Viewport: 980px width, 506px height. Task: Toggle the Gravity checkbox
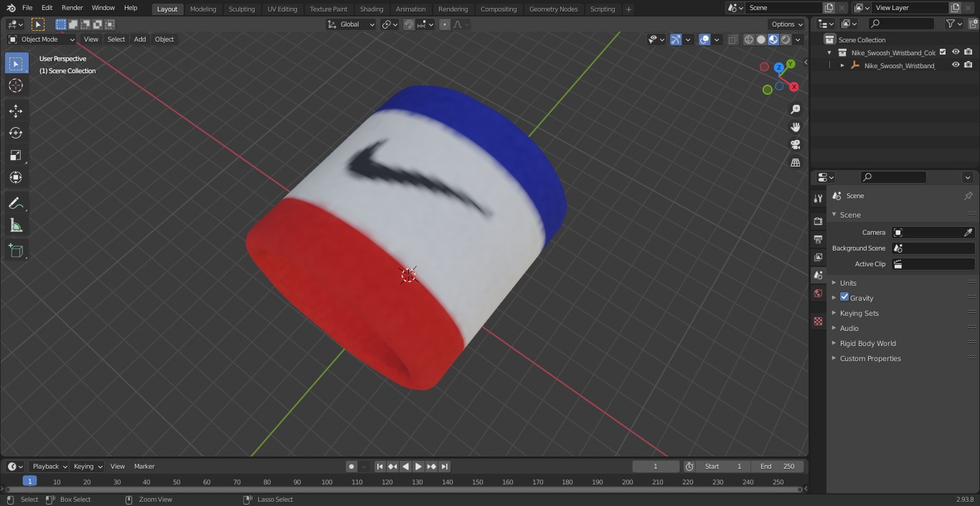coord(844,297)
